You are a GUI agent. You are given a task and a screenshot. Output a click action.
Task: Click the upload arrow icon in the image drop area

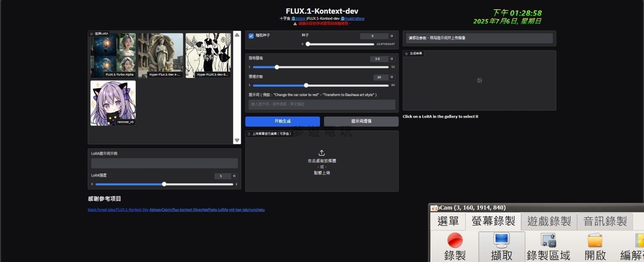(322, 153)
